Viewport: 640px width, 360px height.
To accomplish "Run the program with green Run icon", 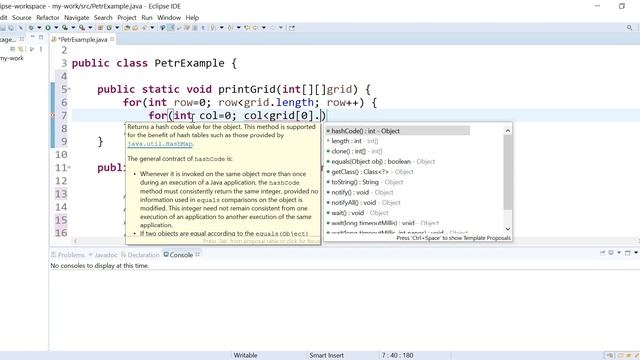I will (x=48, y=28).
